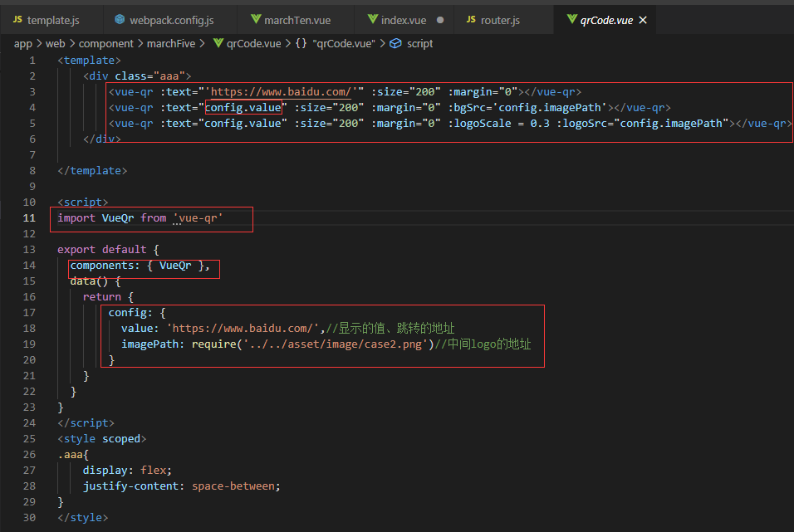This screenshot has height=532, width=794.
Task: Open the 'script' breadcrumb symbol
Action: (419, 44)
